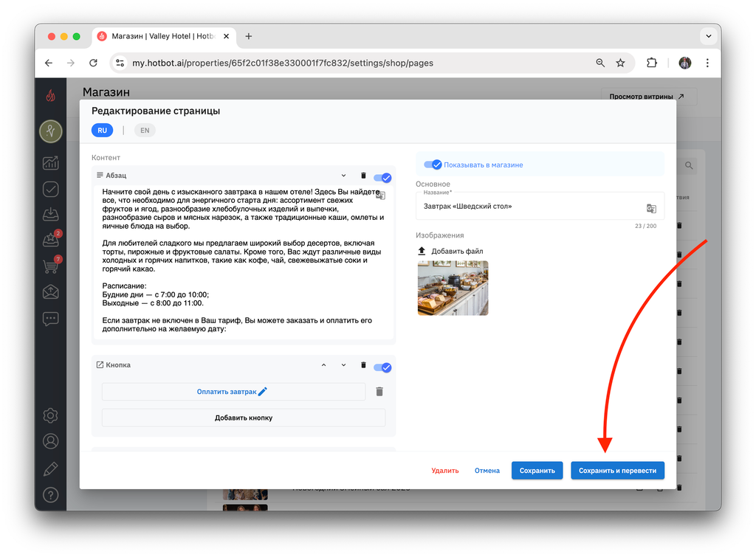The image size is (756, 557).
Task: Click the search magnifier behind the dialog
Action: coord(689,166)
